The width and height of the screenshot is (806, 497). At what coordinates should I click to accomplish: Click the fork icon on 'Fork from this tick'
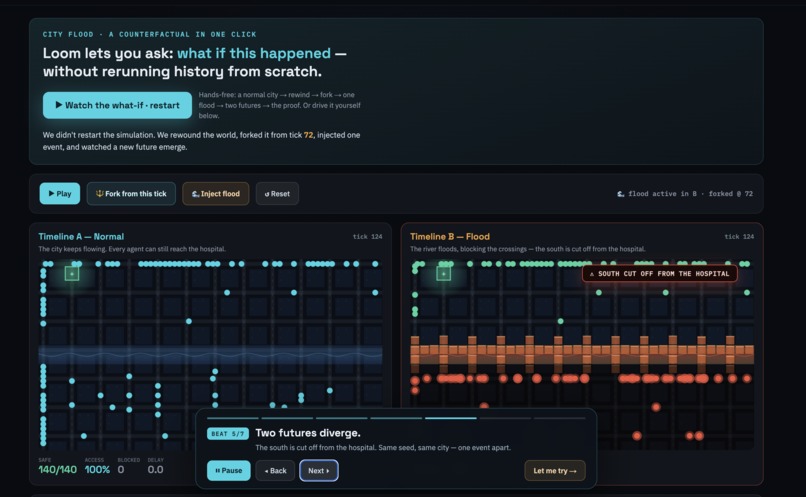tap(100, 194)
